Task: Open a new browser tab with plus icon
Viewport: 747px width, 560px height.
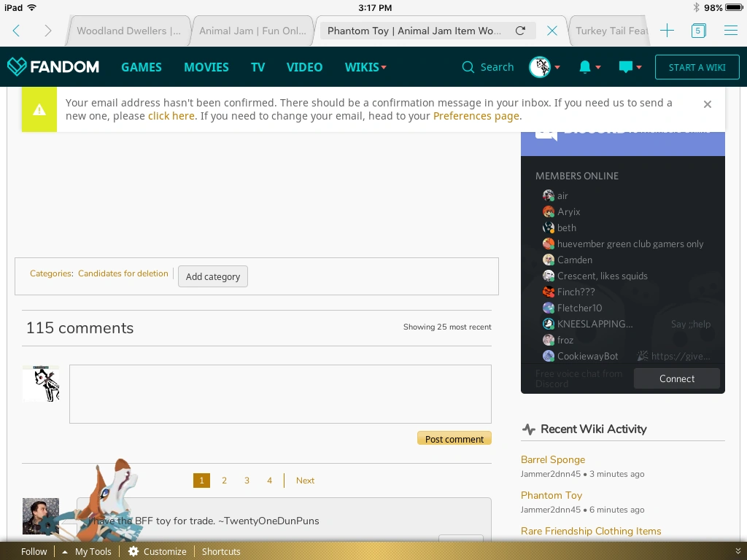Action: point(667,31)
